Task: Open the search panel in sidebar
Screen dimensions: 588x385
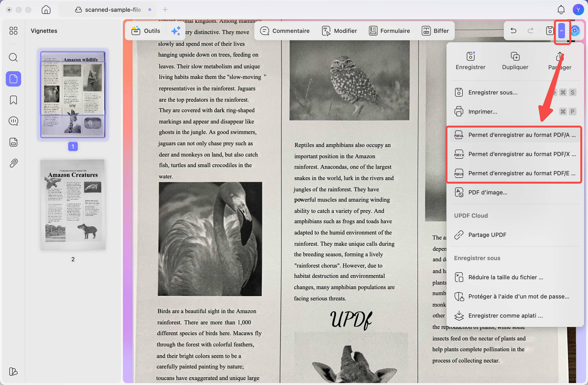Action: coord(13,58)
